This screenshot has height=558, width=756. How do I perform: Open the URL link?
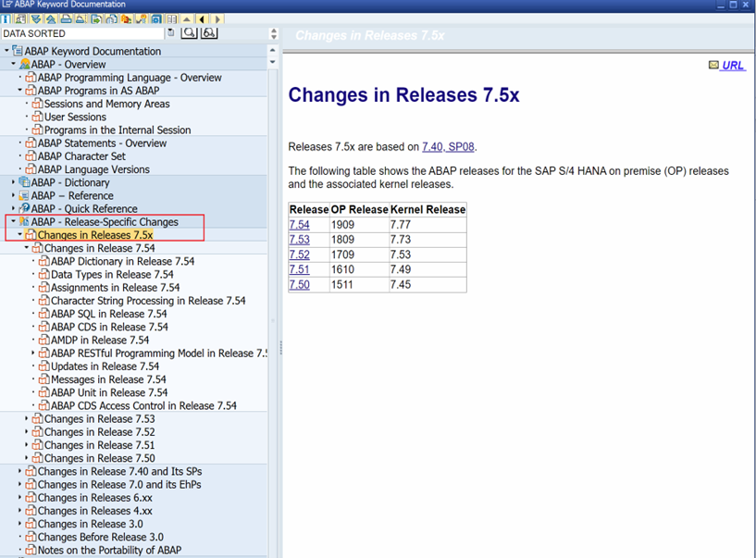(x=733, y=65)
